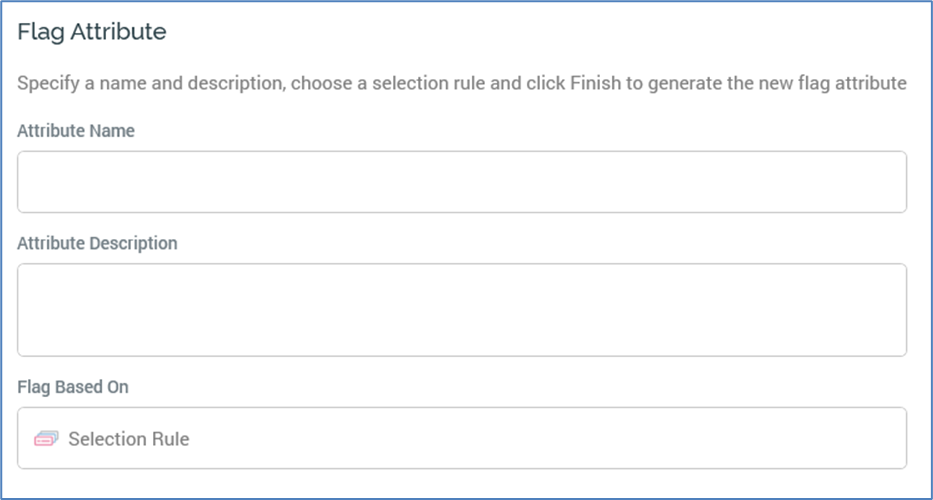Focus the Attribute Description text box
The width and height of the screenshot is (933, 500).
click(x=461, y=310)
